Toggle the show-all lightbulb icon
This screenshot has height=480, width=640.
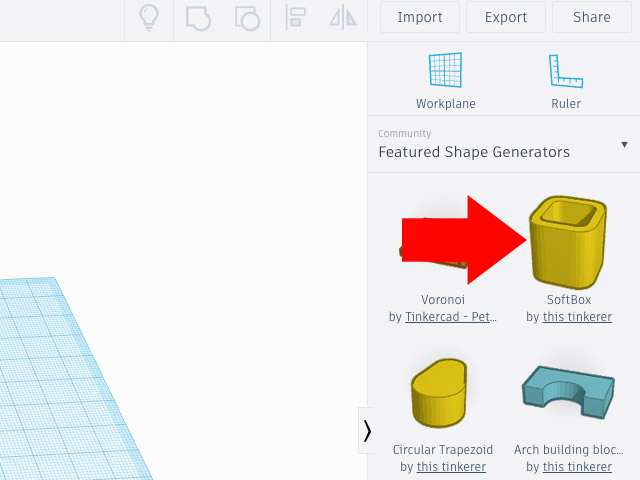click(148, 17)
